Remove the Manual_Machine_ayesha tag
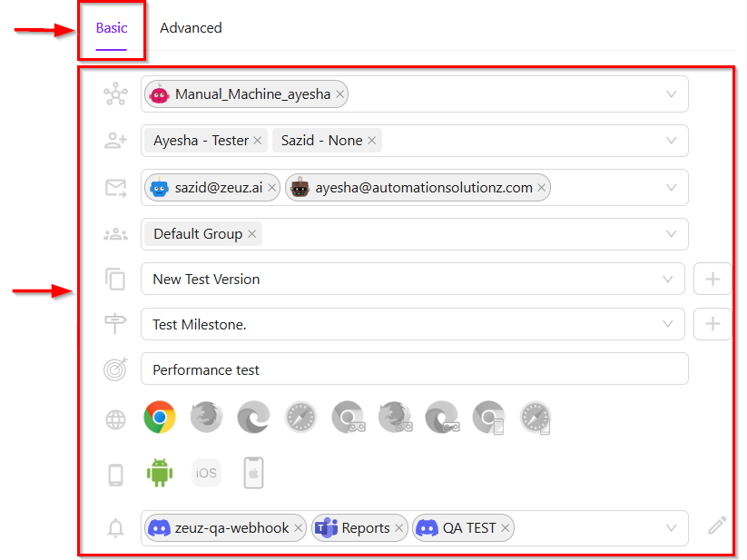Screen dimensions: 747x560 tap(339, 94)
